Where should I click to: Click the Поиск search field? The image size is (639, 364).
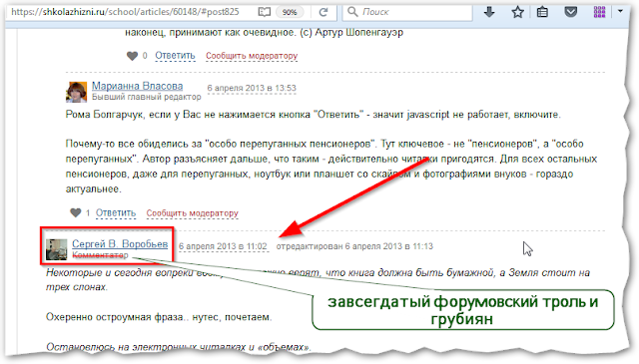tap(407, 12)
